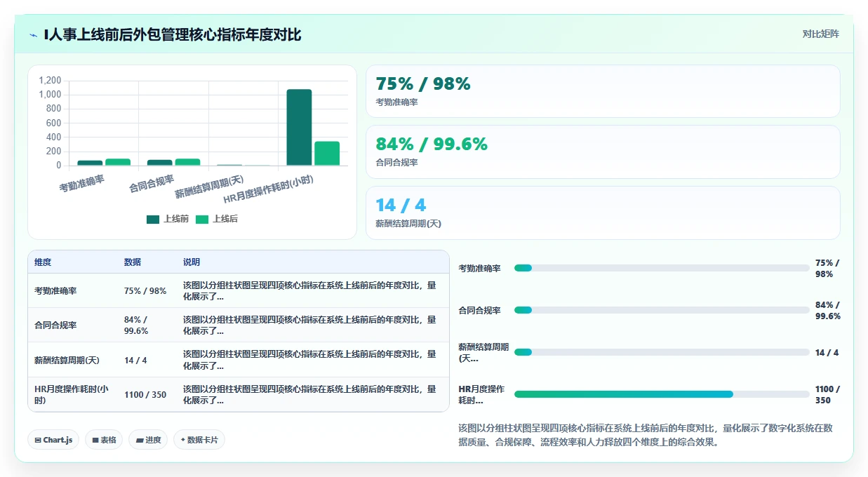The width and height of the screenshot is (868, 477).
Task: Click the 1100 / 350 progress value label
Action: click(827, 394)
